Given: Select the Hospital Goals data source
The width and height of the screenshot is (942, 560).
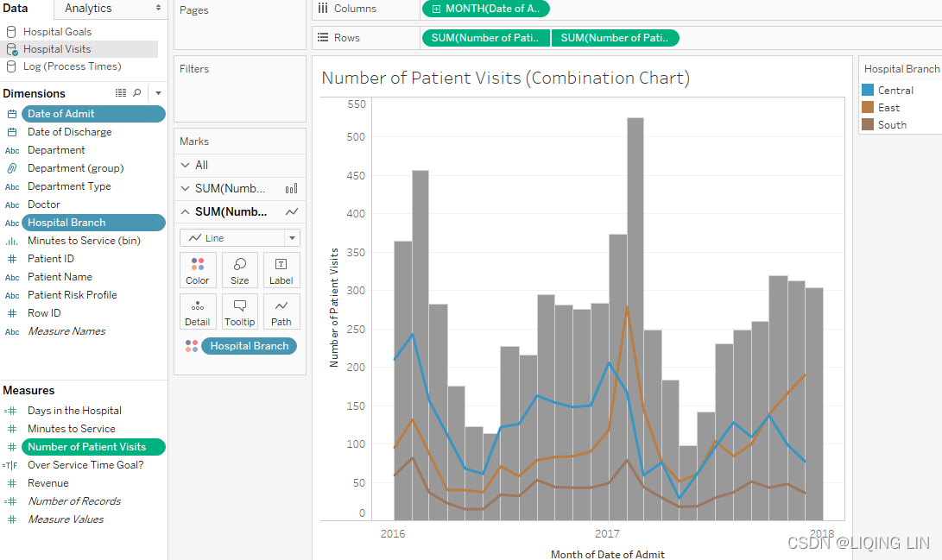Looking at the screenshot, I should pos(57,32).
